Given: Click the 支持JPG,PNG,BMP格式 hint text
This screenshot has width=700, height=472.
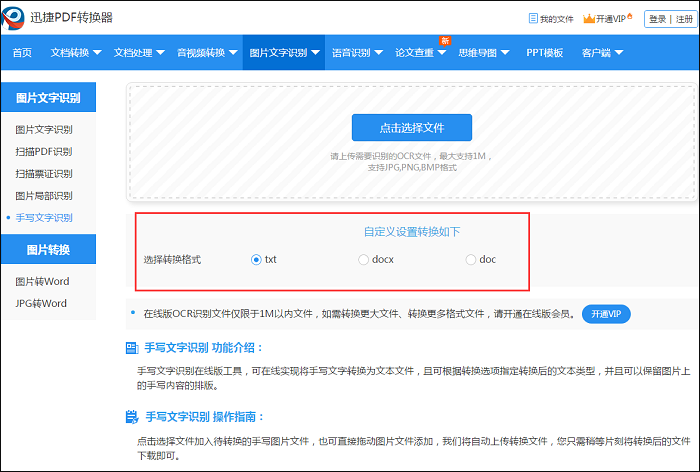Looking at the screenshot, I should pos(412,167).
